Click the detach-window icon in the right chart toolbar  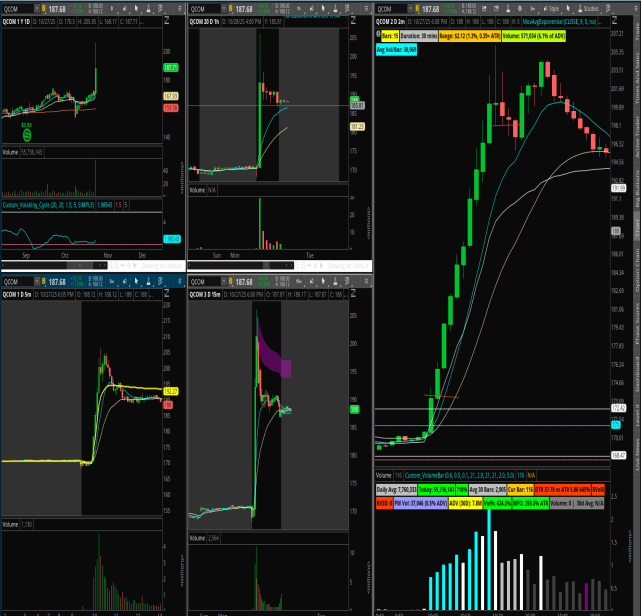coord(496,9)
